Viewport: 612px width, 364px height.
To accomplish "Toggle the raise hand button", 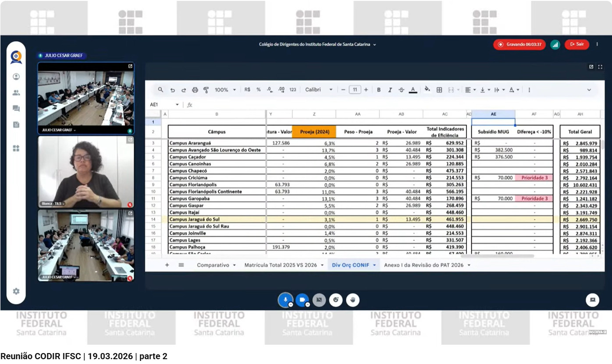I will click(352, 300).
